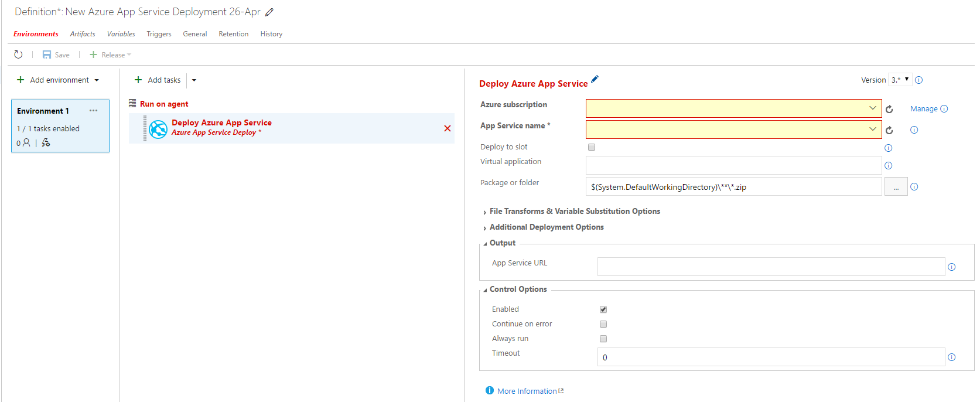Screen dimensions: 980x402
Task: Open the Environment 1 ellipsis menu
Action: click(x=93, y=111)
